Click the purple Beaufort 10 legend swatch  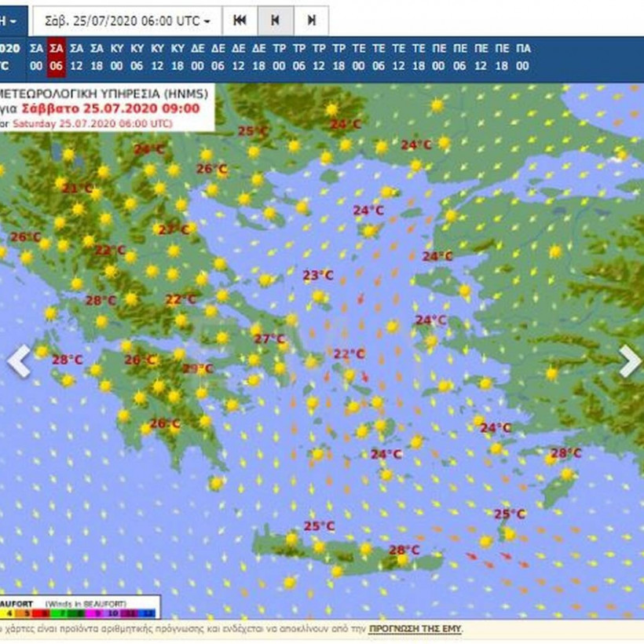point(115,611)
